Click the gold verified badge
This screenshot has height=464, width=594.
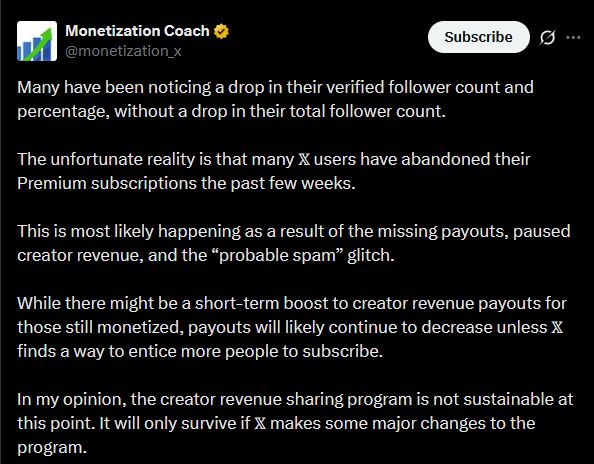click(x=221, y=31)
